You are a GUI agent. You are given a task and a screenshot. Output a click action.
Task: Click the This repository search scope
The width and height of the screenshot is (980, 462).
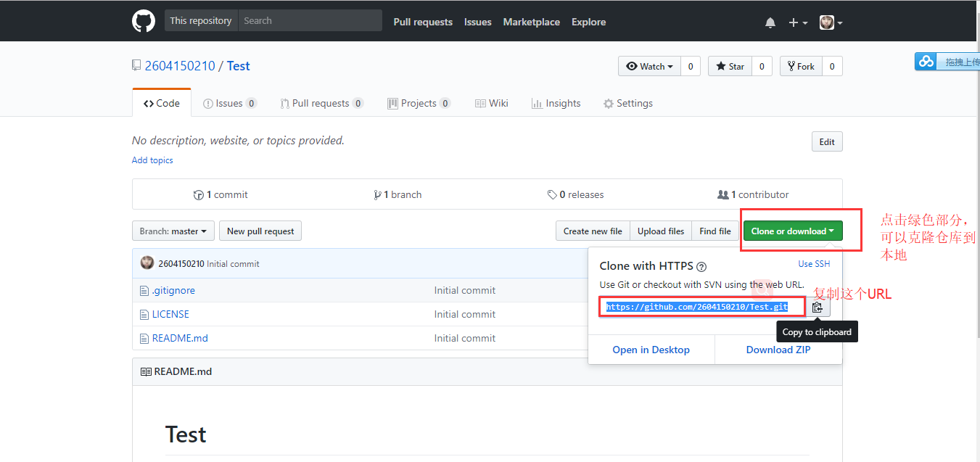(201, 20)
